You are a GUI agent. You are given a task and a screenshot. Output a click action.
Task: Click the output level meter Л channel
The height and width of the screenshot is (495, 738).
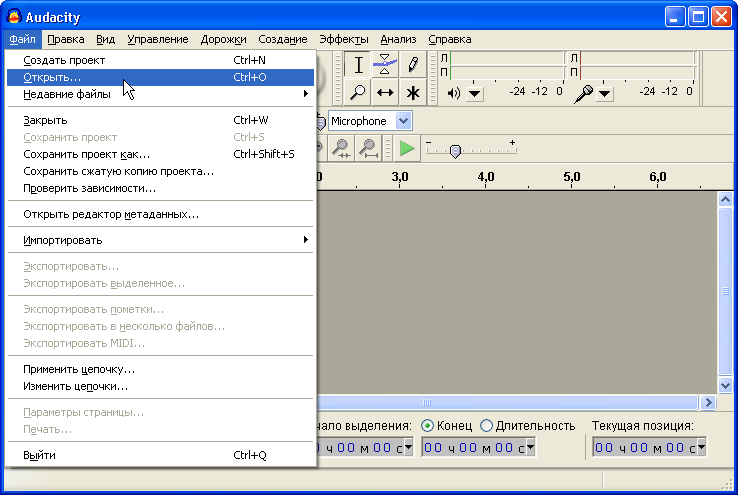coord(506,58)
